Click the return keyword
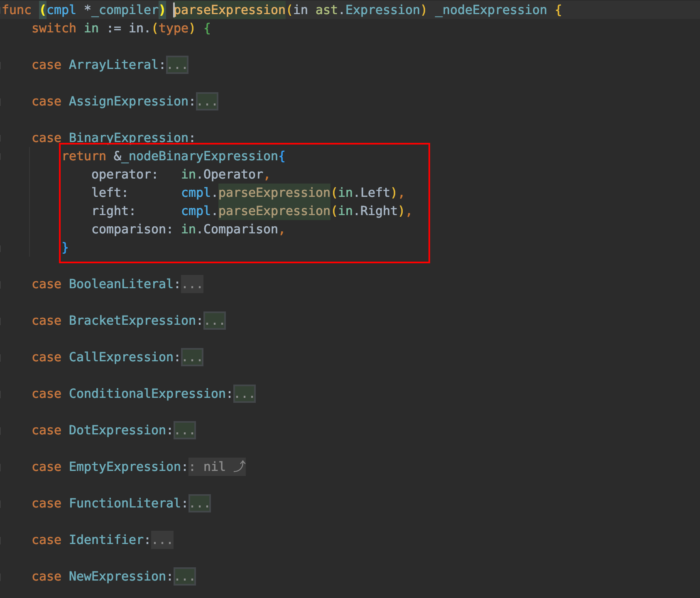This screenshot has height=598, width=700. tap(84, 156)
